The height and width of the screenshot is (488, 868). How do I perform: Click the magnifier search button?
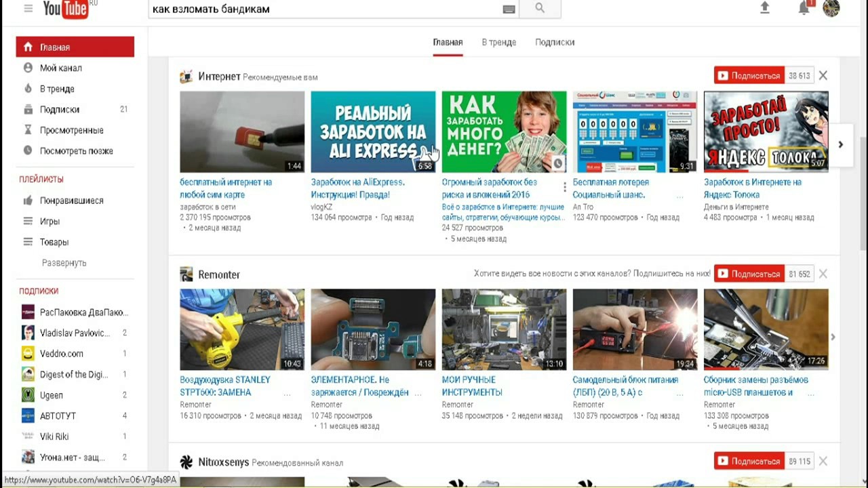540,8
